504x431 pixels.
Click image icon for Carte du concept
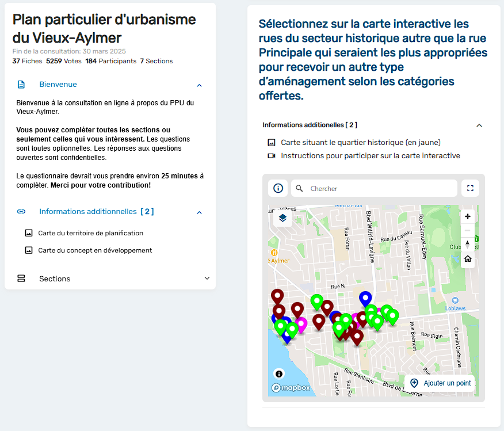[x=29, y=250]
